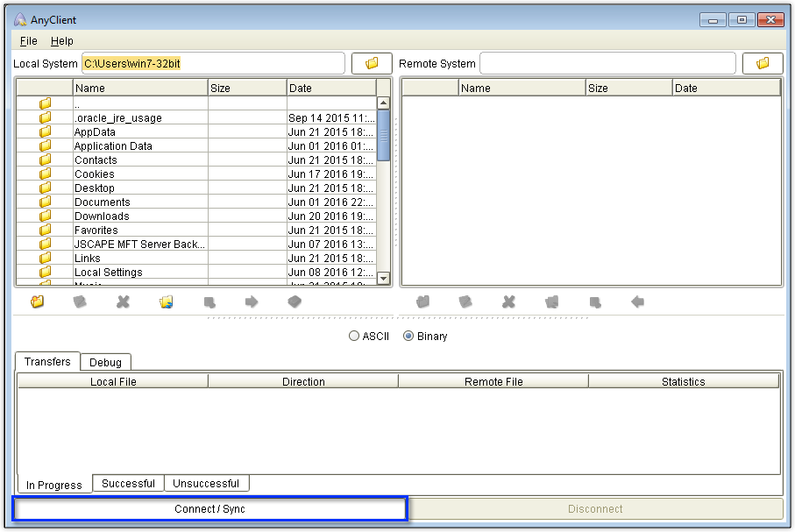Click the Local System path field
795x532 pixels.
pos(214,63)
